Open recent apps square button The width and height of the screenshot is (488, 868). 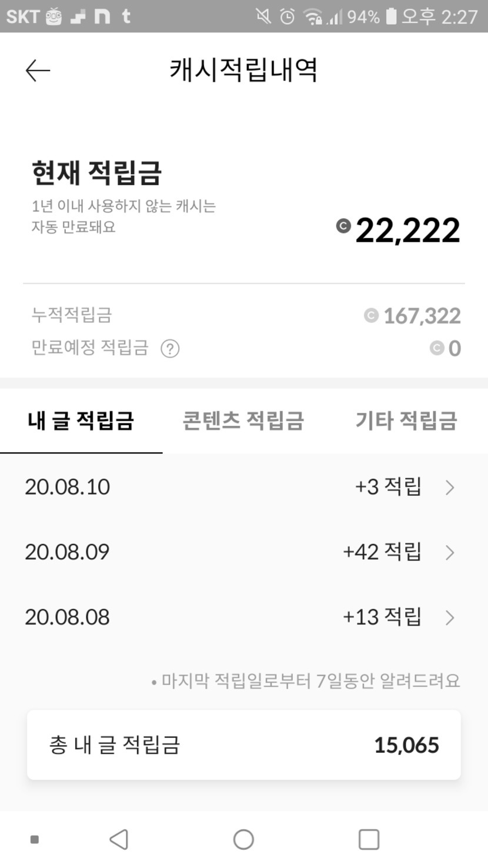click(369, 839)
